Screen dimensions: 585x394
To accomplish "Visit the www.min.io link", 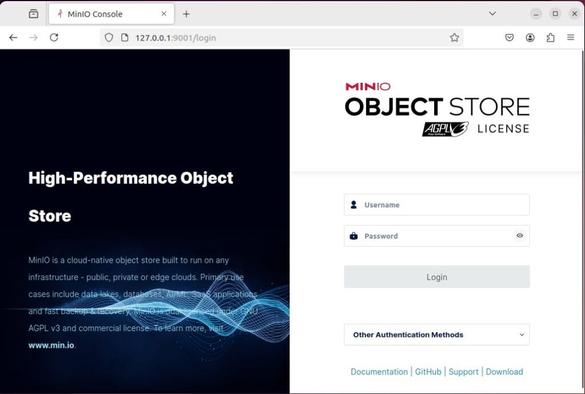I will pos(51,345).
